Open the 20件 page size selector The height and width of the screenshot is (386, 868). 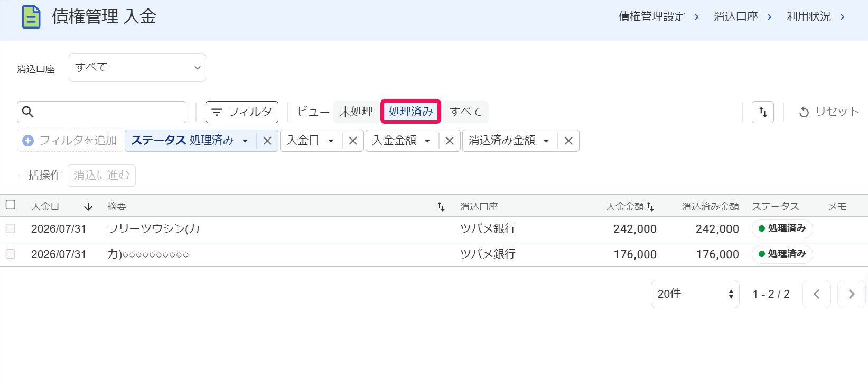pos(695,294)
